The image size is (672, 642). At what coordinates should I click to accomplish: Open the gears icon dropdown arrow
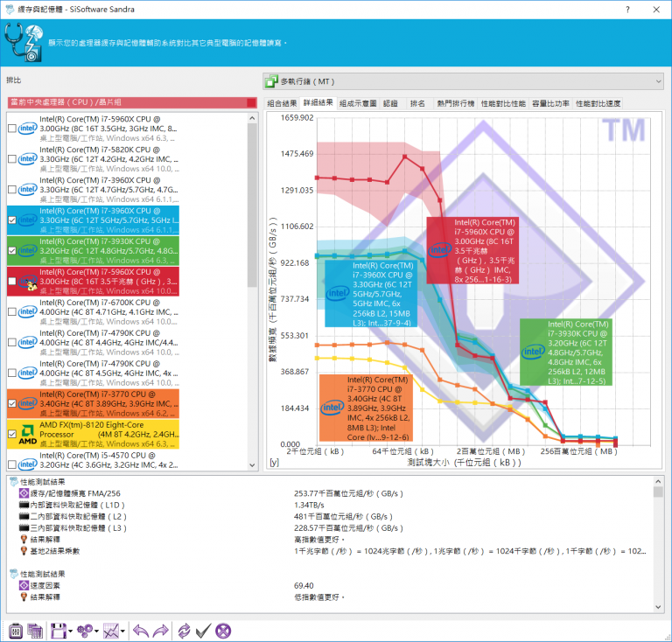click(96, 632)
